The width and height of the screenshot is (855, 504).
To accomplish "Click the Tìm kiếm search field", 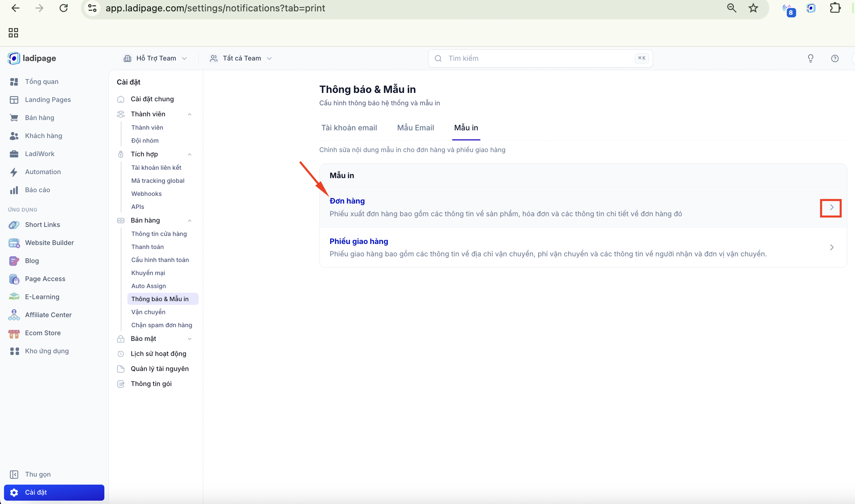I will point(540,58).
